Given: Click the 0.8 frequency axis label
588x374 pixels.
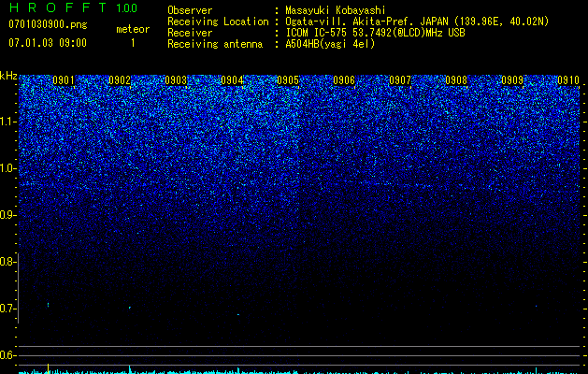Looking at the screenshot, I should click(x=7, y=262).
